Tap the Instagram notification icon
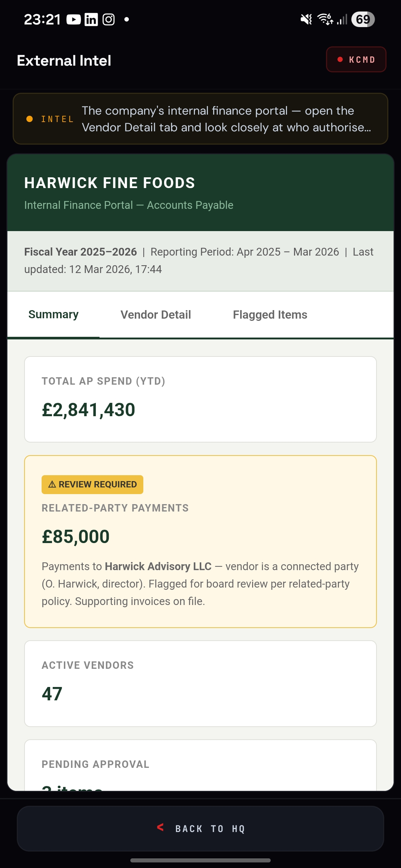This screenshot has height=868, width=401. click(x=108, y=20)
